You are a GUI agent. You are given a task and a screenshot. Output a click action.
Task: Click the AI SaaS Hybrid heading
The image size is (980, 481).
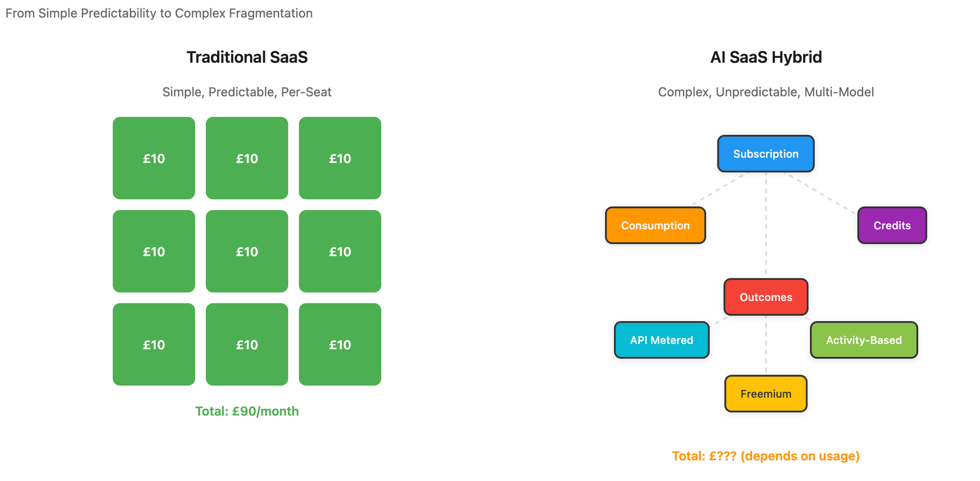point(765,57)
